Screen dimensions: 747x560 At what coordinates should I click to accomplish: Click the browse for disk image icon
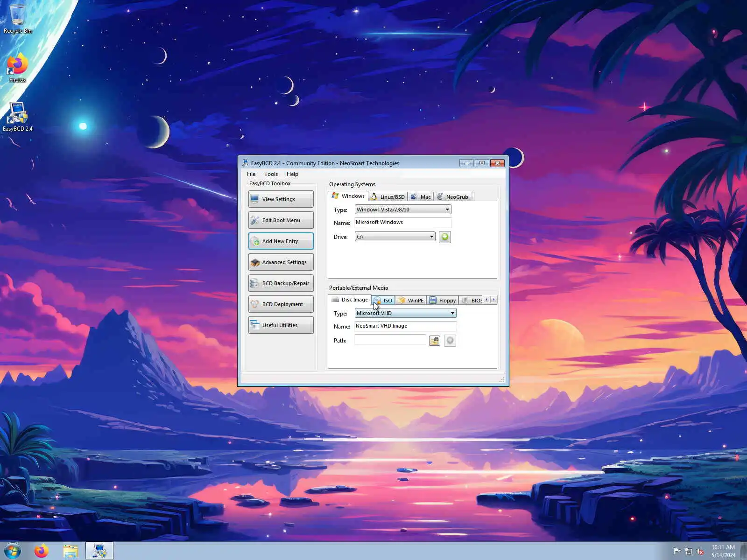(x=435, y=341)
